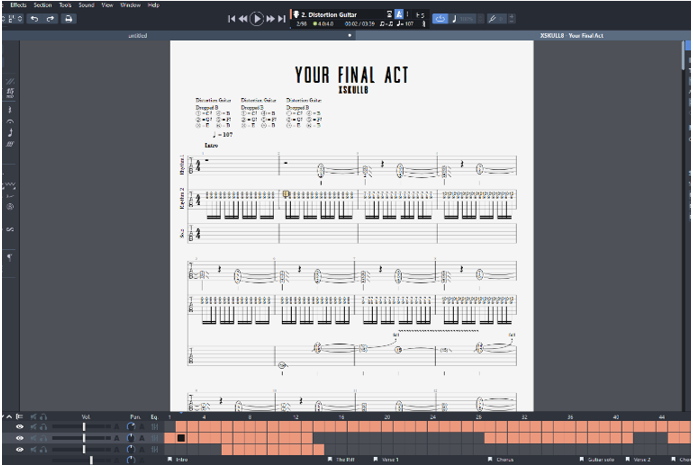Jump to Verse 1 section marker
This screenshot has width=693, height=466.
tap(386, 460)
